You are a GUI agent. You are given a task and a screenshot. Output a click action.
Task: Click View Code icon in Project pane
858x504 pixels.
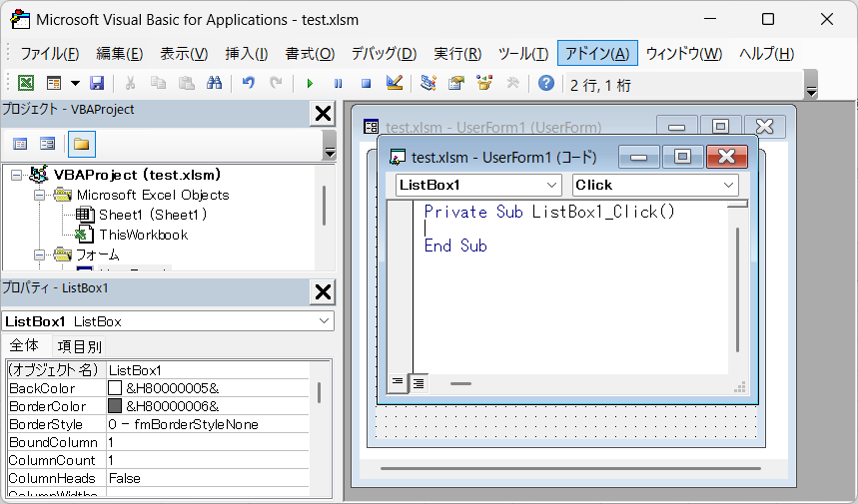[20, 144]
